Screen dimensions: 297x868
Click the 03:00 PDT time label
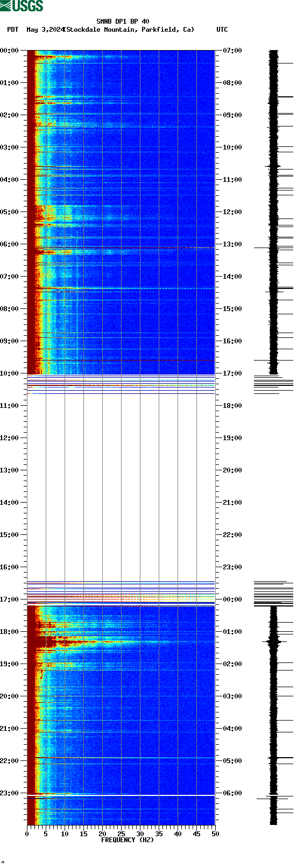point(9,147)
